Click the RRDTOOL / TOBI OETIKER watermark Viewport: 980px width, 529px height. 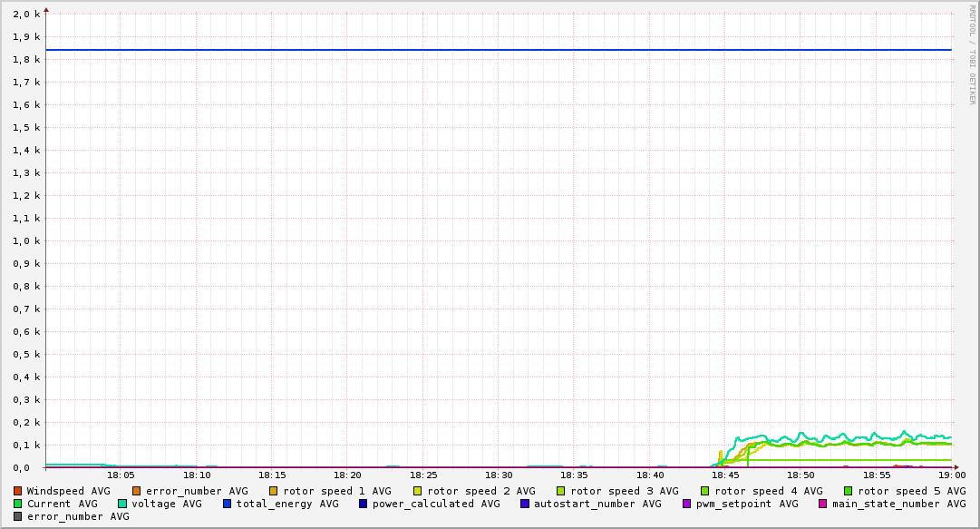(x=972, y=54)
